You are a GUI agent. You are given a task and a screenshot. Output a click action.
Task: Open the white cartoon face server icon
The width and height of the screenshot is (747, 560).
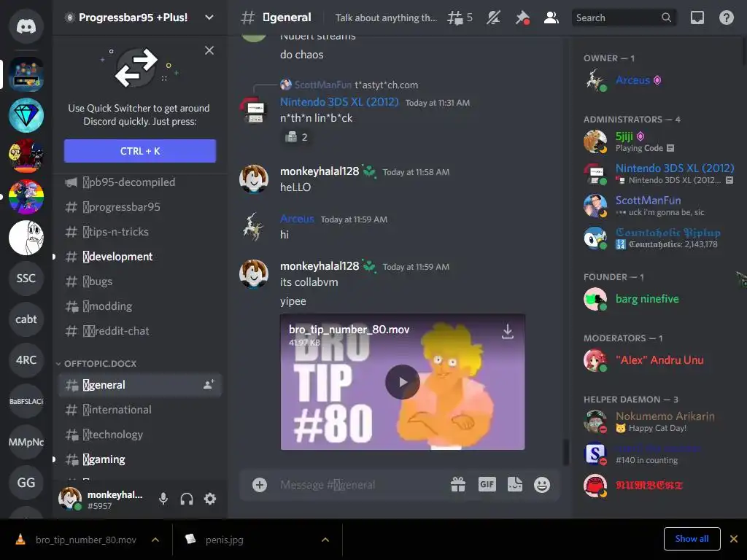pyautogui.click(x=26, y=238)
